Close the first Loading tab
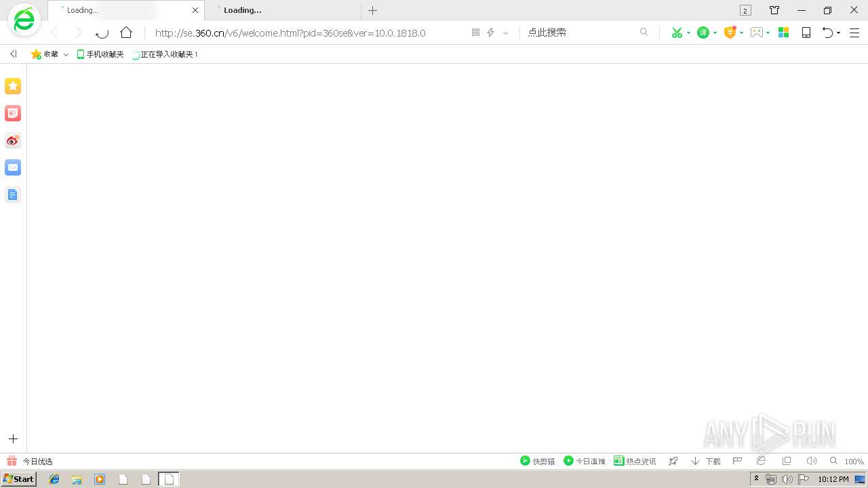 point(195,10)
